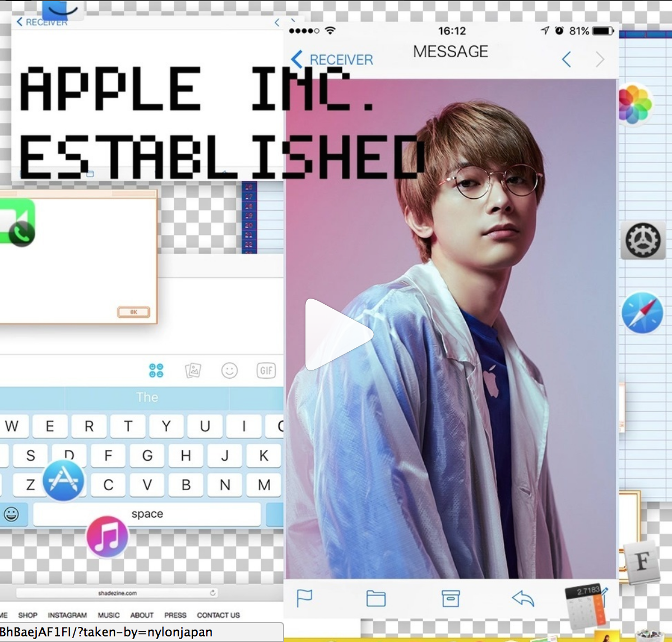This screenshot has width=672, height=642.
Task: Tap the K key
Action: 263,455
